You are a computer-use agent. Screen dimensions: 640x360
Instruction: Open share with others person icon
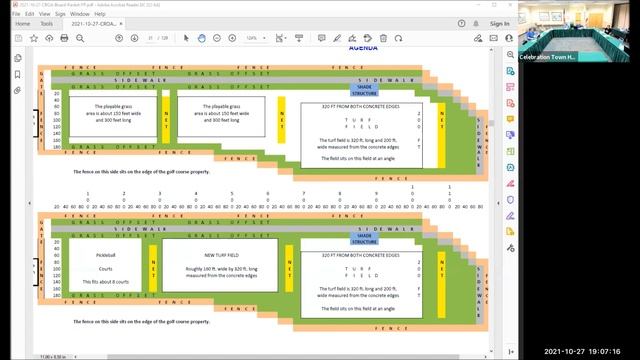[x=509, y=38]
